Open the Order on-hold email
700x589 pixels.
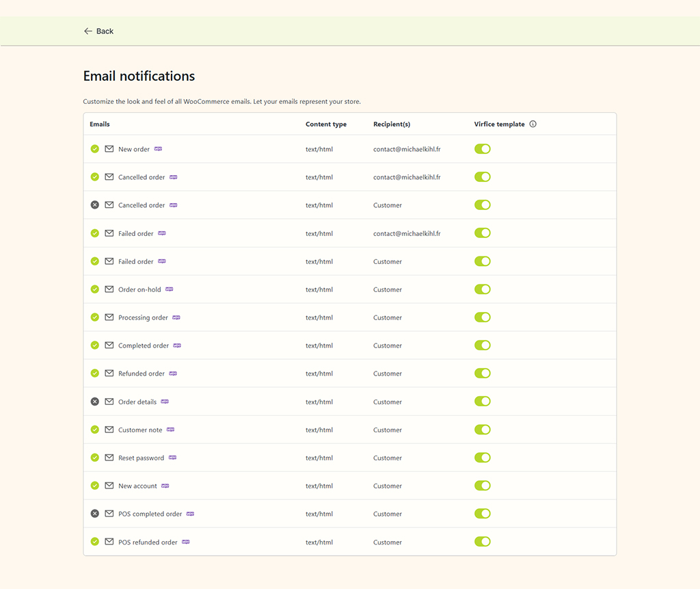click(x=139, y=289)
